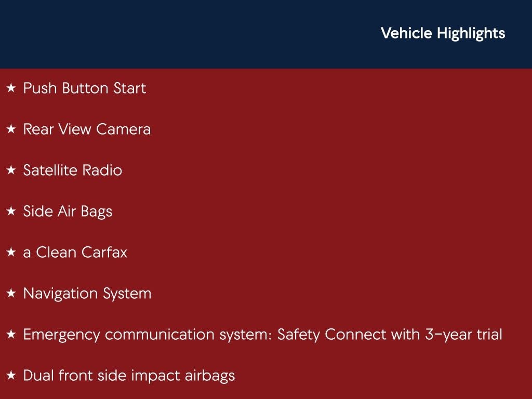Click the Dual front side impact airbags text
The width and height of the screenshot is (532, 399).
click(x=129, y=376)
